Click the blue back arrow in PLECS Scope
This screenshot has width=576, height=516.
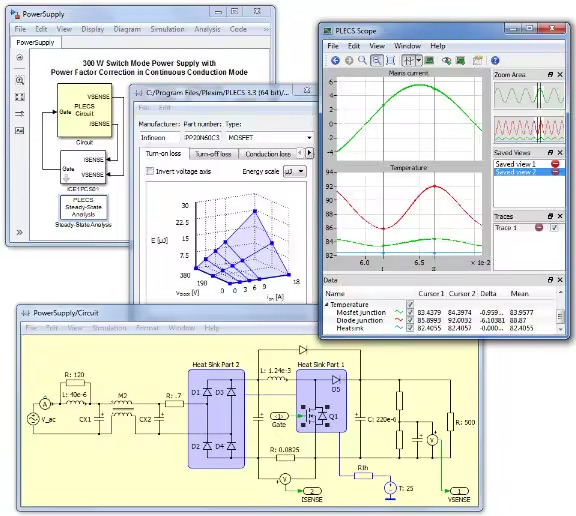tap(335, 61)
